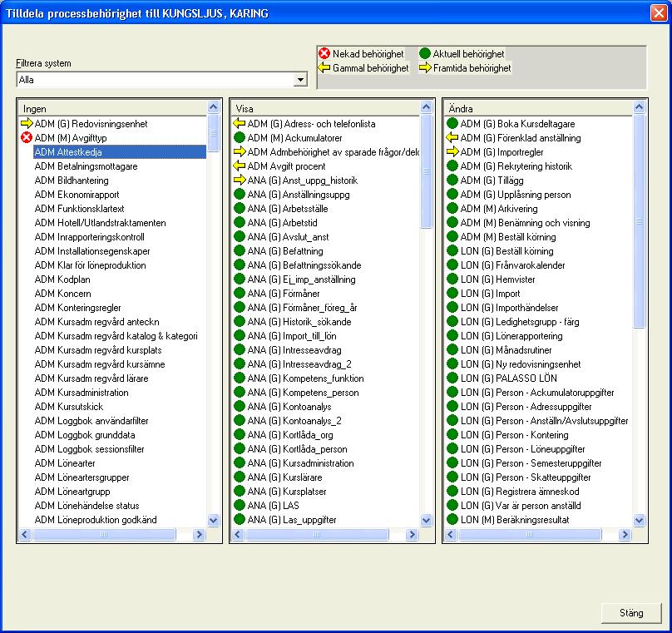Click the green circle beside ADM (M) Ackumulatorer
The width and height of the screenshot is (672, 633).
[x=240, y=137]
